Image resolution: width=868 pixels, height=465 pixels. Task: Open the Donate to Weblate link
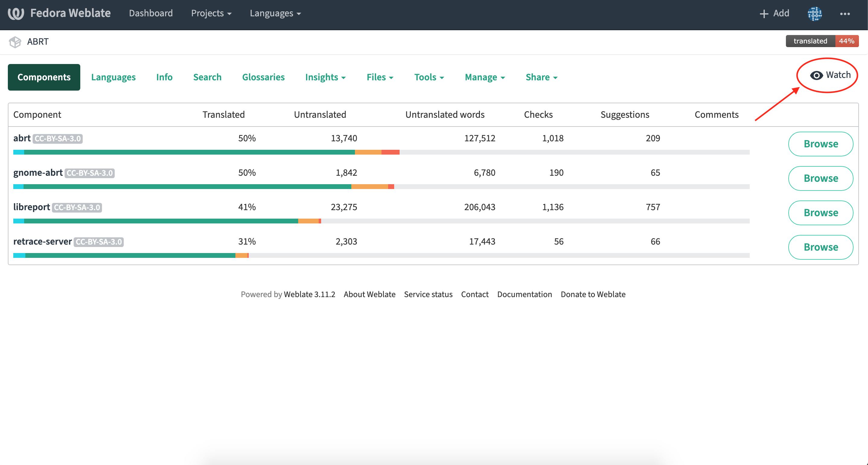pos(593,294)
